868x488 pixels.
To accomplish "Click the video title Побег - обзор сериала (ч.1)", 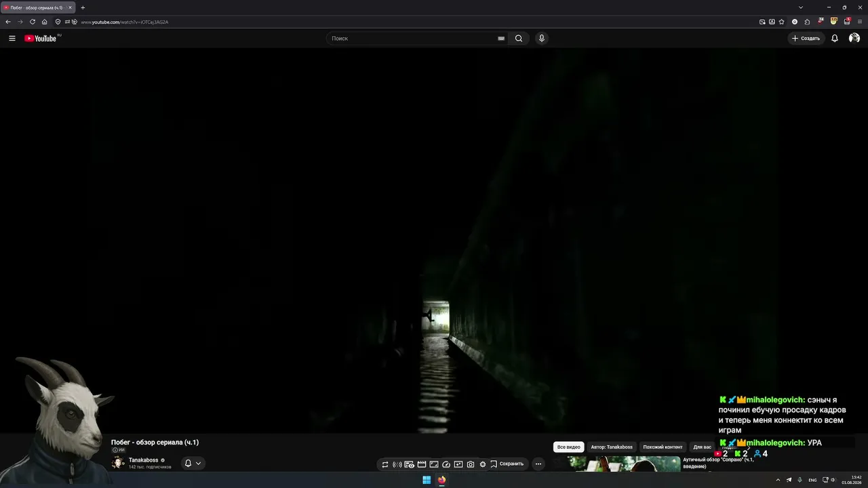I will (155, 443).
